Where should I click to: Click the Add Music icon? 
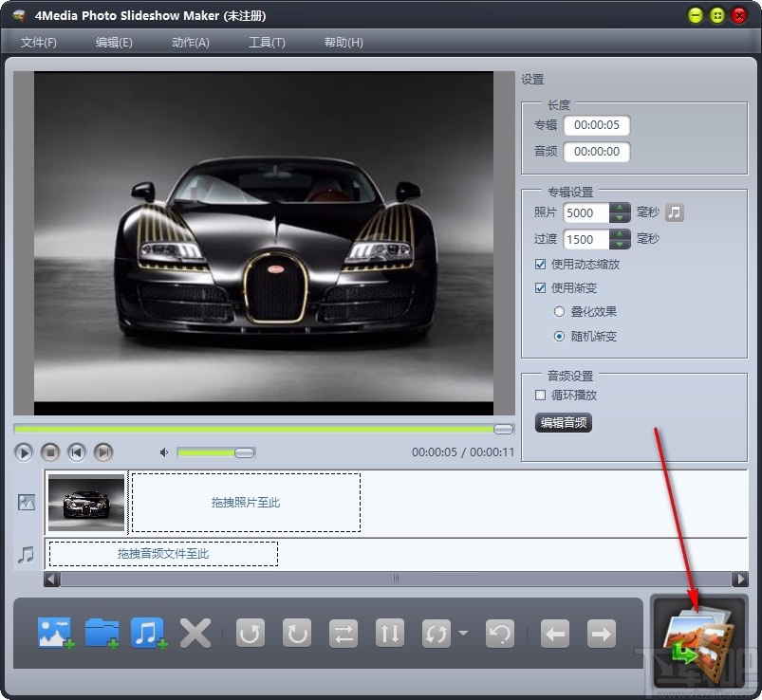tap(147, 633)
